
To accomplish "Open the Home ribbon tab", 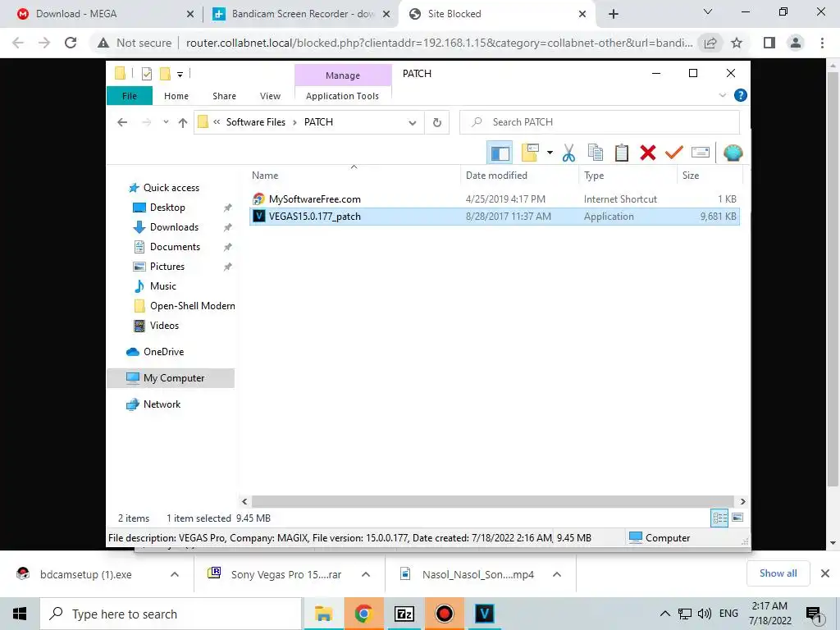I will (x=176, y=96).
